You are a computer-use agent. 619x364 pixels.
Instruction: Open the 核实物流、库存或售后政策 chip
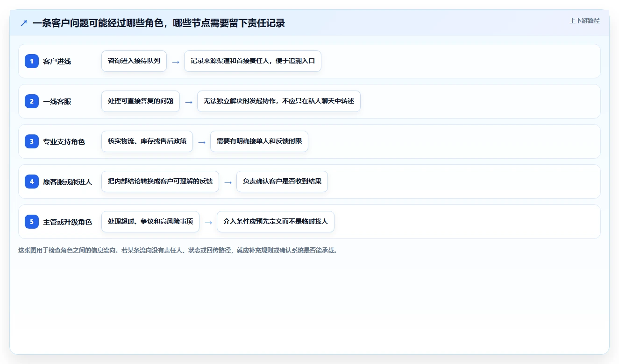(147, 141)
